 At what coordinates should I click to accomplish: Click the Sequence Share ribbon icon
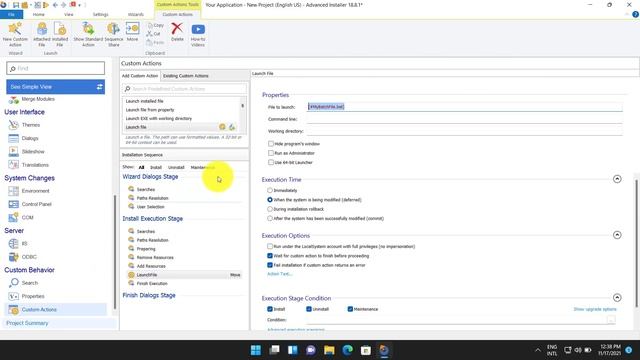click(113, 34)
